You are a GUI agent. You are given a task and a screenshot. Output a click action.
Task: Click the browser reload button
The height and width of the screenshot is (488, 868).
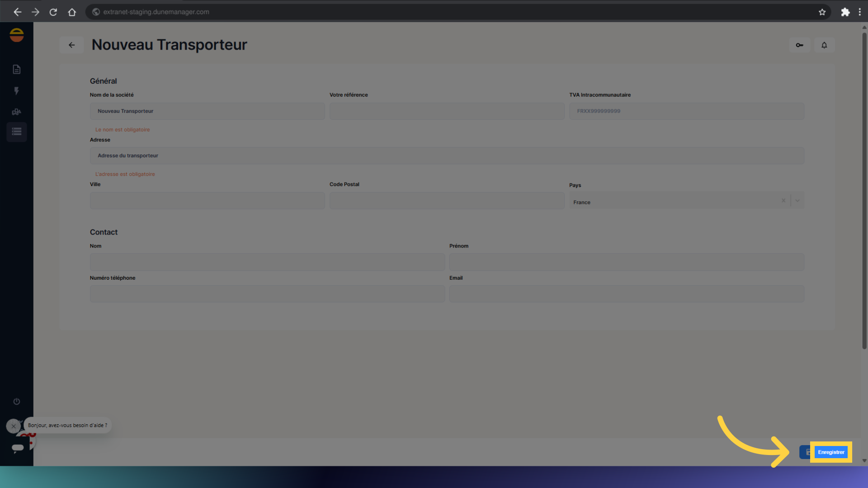(x=53, y=12)
